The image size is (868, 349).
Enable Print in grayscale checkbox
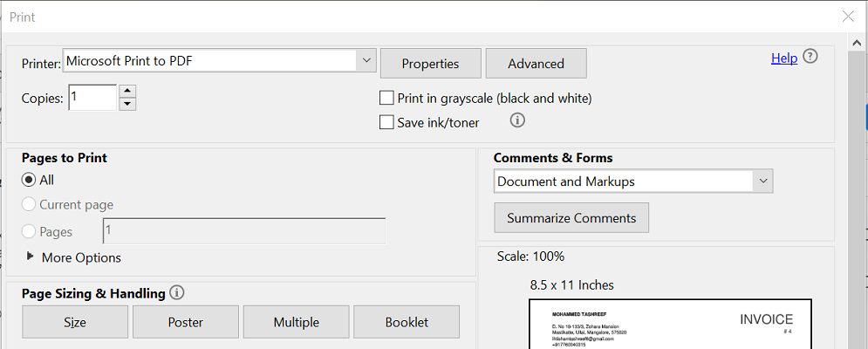point(387,99)
